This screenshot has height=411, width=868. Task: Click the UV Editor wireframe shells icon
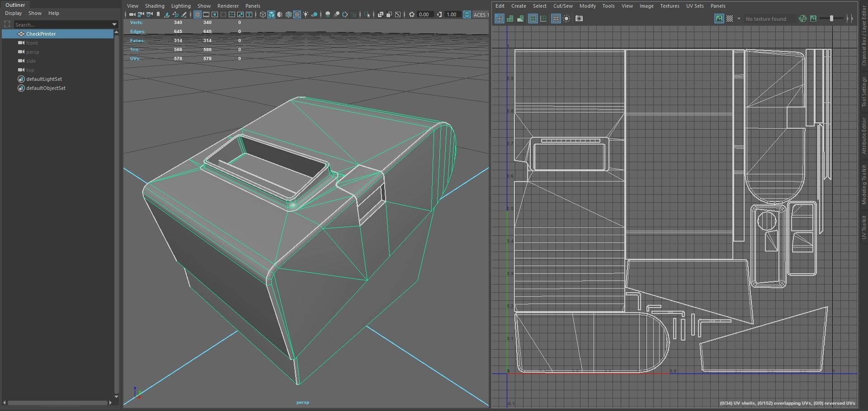click(499, 19)
